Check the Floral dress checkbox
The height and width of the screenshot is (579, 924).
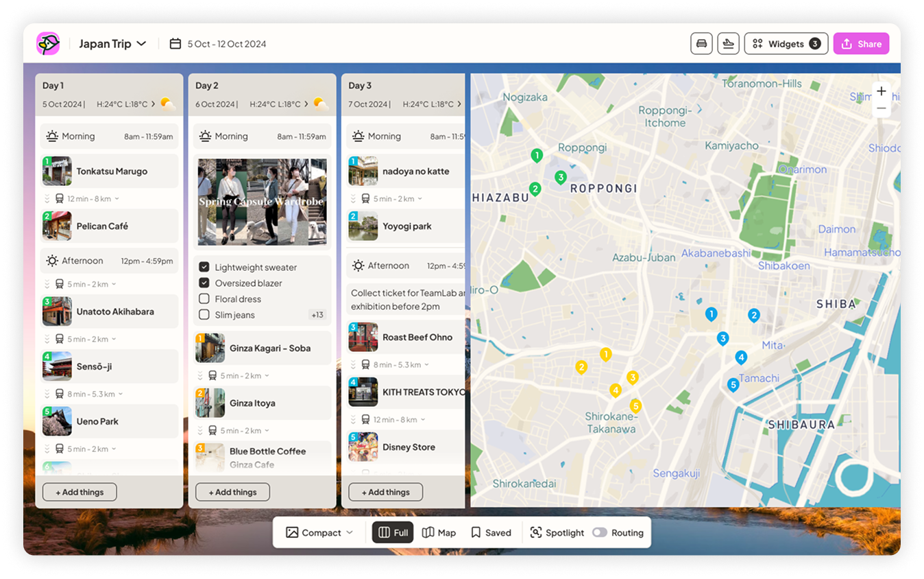[204, 299]
